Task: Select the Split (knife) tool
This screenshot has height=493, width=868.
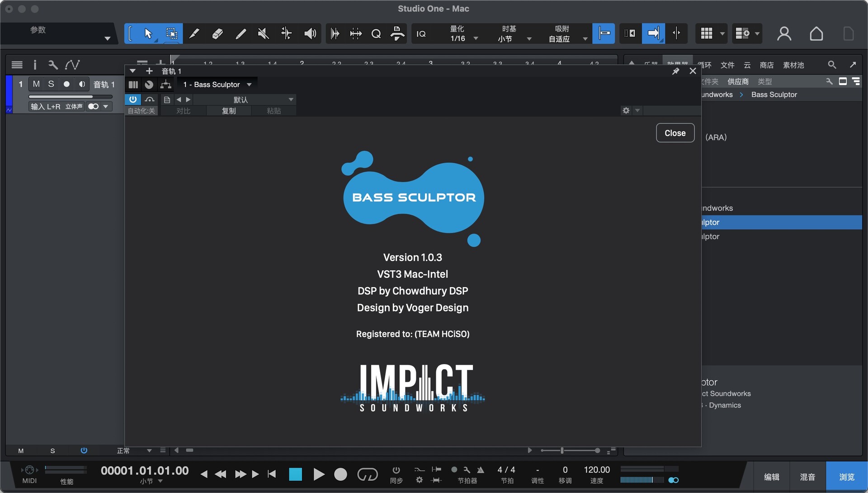Action: [x=194, y=33]
